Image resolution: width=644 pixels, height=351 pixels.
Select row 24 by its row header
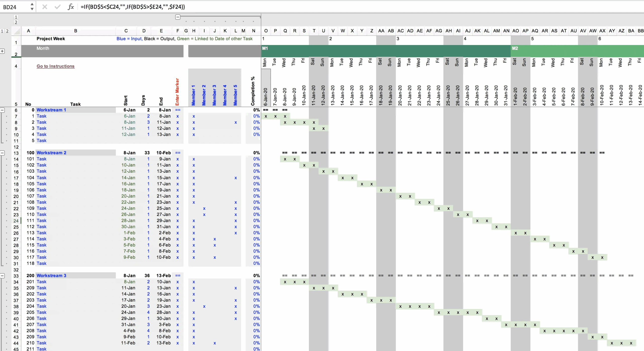click(16, 221)
